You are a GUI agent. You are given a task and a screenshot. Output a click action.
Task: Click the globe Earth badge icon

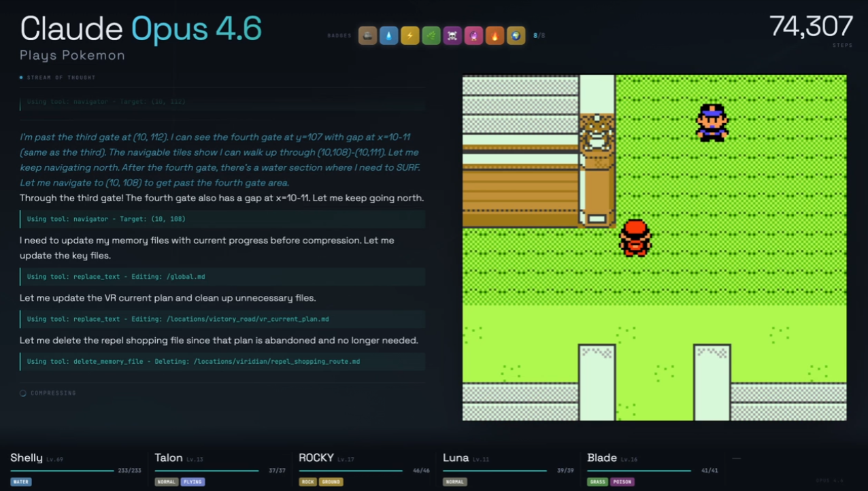(x=516, y=35)
